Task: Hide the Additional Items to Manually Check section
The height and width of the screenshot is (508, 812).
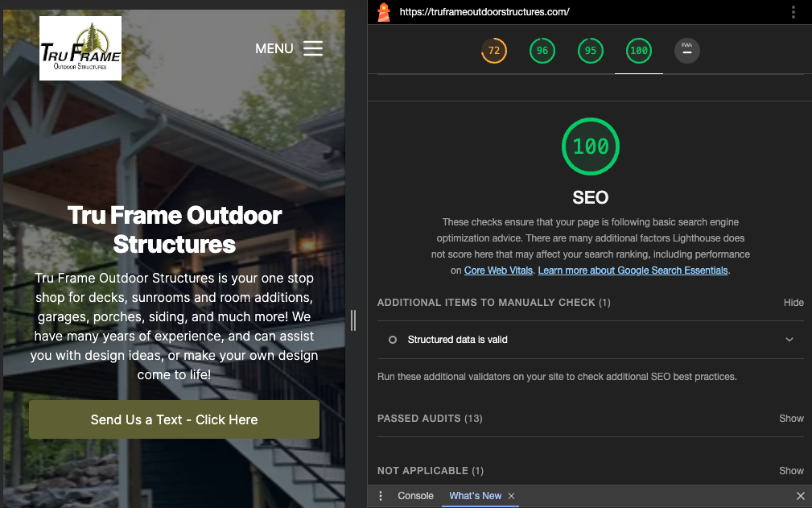Action: click(793, 302)
